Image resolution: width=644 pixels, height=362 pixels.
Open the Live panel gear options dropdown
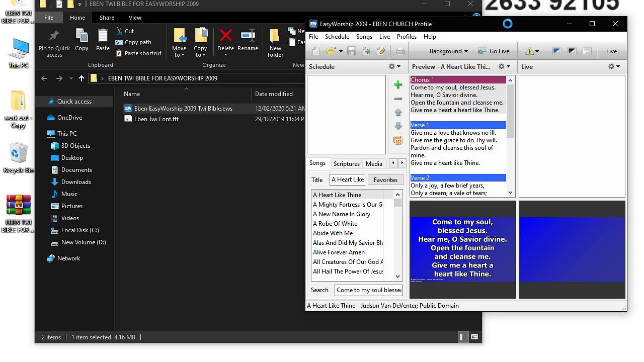[614, 66]
